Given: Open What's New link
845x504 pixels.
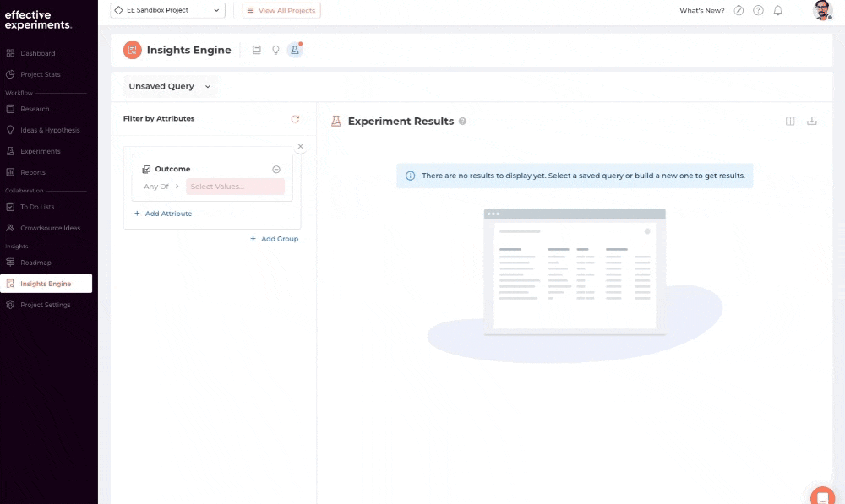Looking at the screenshot, I should (x=701, y=10).
